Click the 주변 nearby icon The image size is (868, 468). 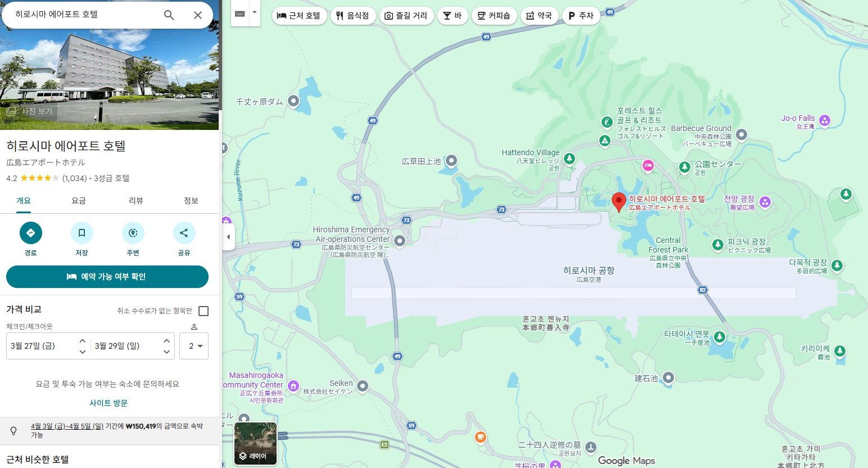point(133,233)
